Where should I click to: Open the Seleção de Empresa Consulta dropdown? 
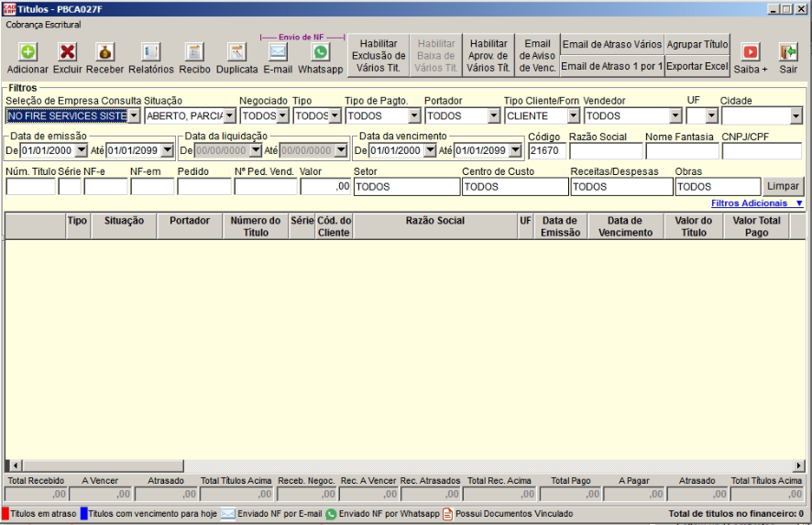(x=134, y=116)
